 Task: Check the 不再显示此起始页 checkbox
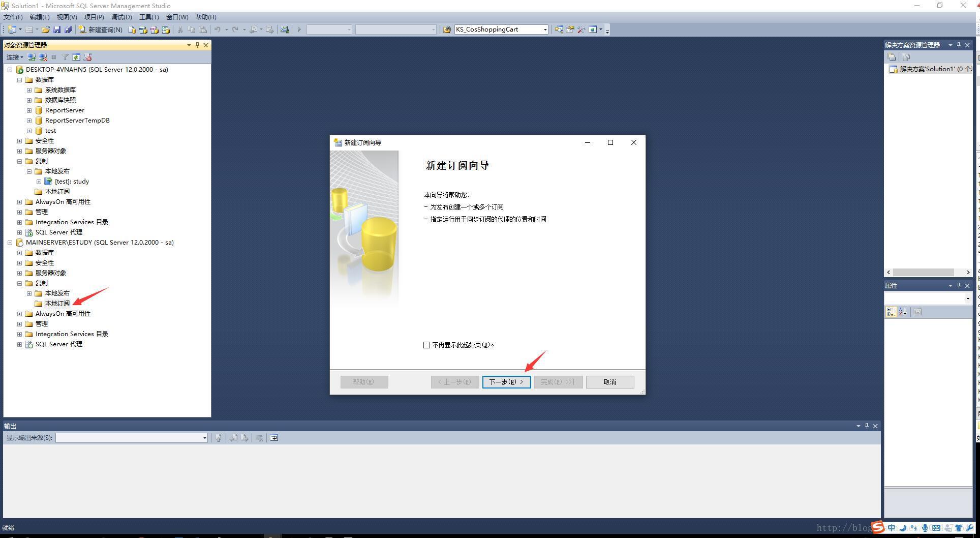pos(427,345)
